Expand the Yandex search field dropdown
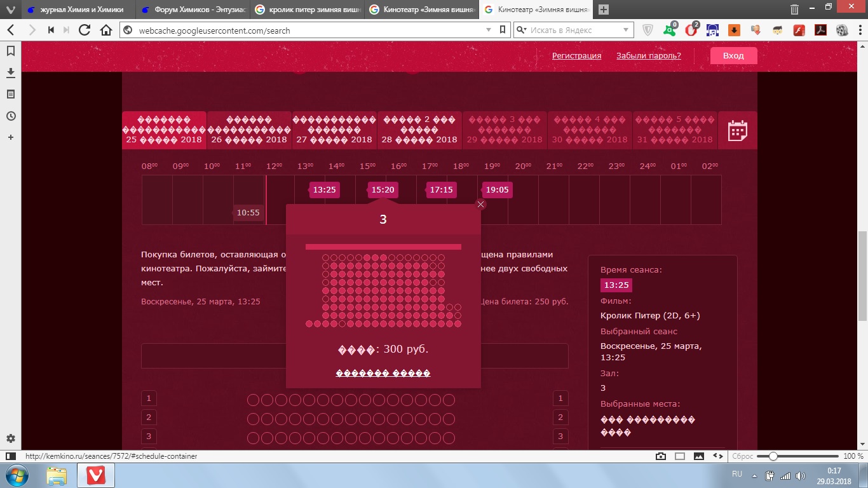This screenshot has width=868, height=488. point(626,30)
